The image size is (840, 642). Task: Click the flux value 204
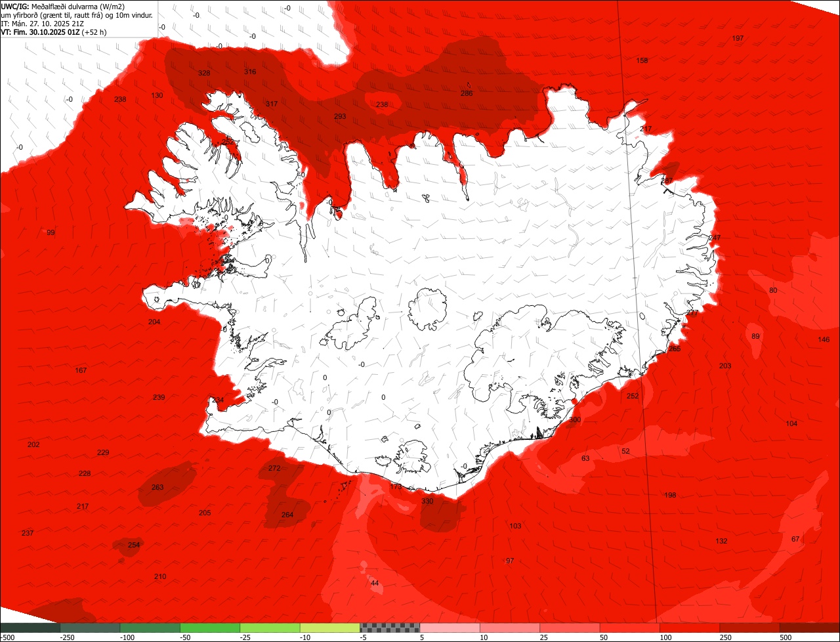point(154,322)
